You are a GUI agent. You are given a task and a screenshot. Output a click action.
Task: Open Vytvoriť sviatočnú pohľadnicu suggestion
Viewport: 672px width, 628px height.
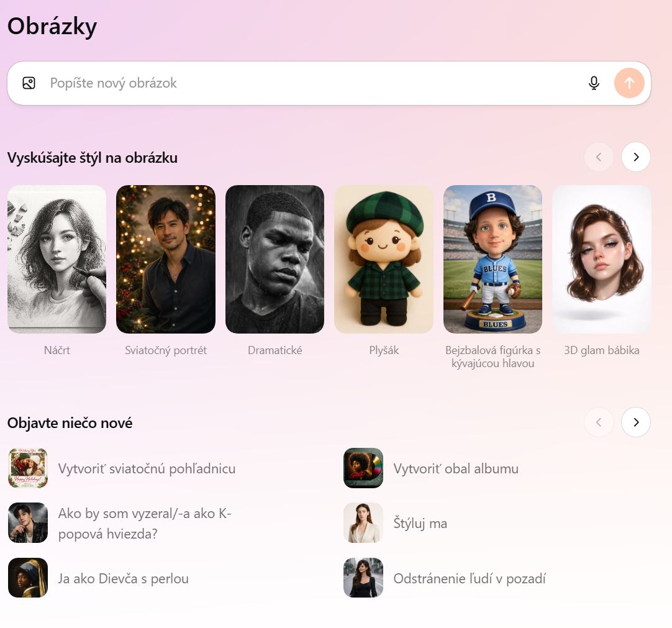coord(147,468)
